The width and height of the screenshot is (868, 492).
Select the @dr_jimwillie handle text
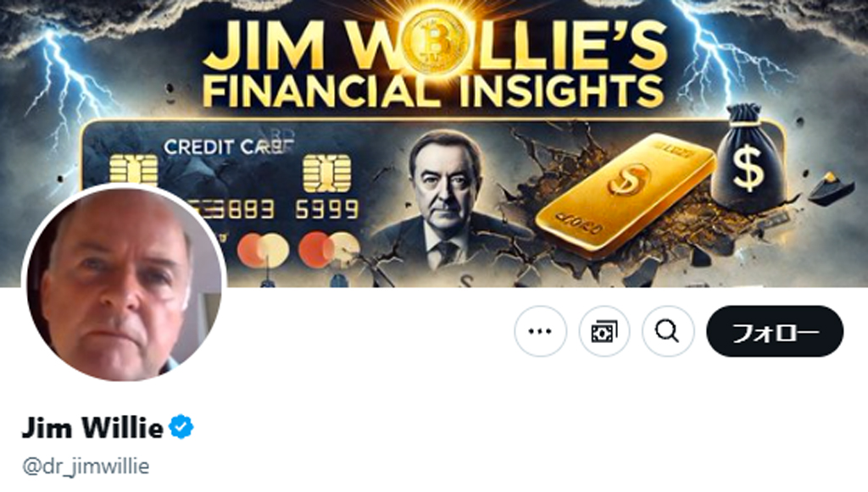[x=86, y=466]
